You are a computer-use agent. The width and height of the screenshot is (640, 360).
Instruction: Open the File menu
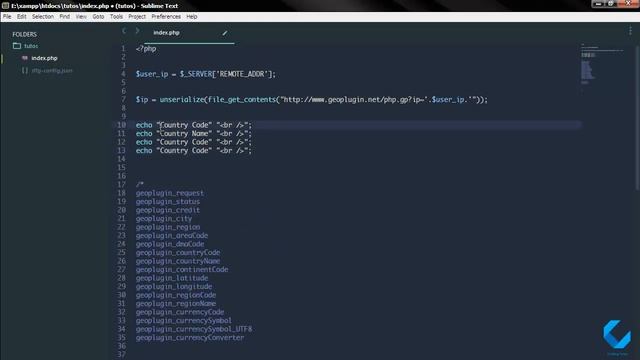[7, 17]
